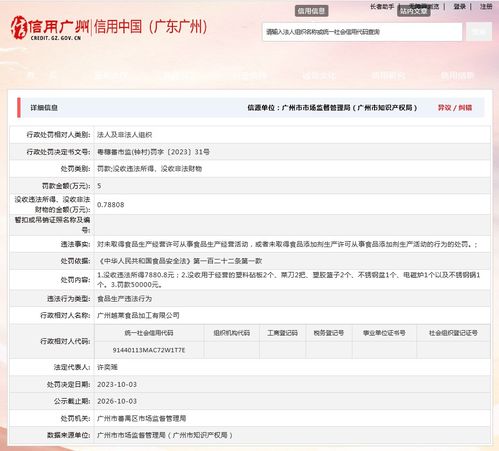
Task: Click the 信源单位 source agency text
Action: pyautogui.click(x=332, y=108)
